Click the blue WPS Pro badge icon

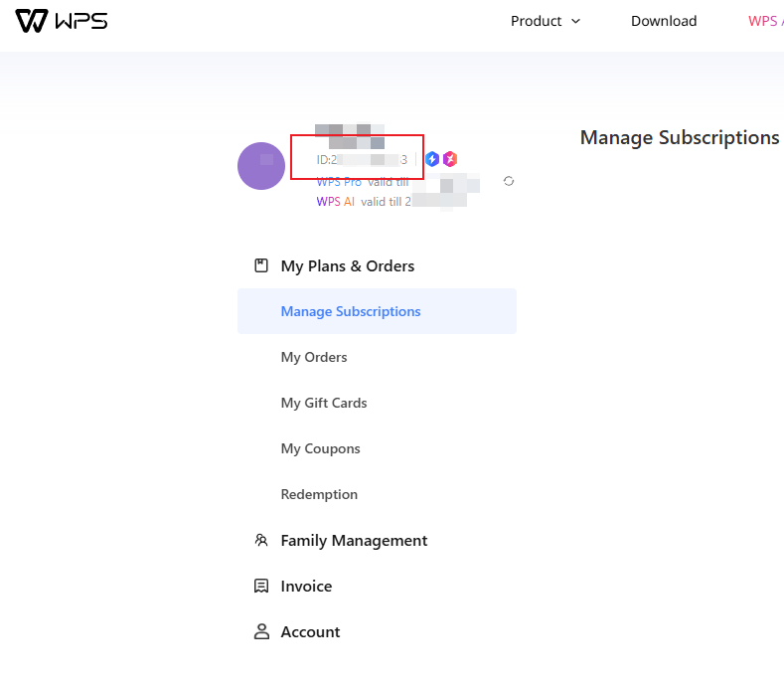point(432,159)
